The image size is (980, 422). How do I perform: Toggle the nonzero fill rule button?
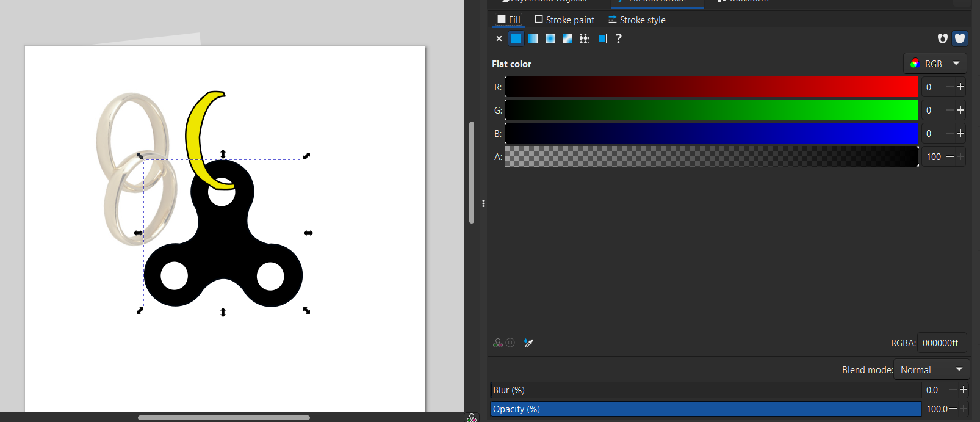pos(960,38)
